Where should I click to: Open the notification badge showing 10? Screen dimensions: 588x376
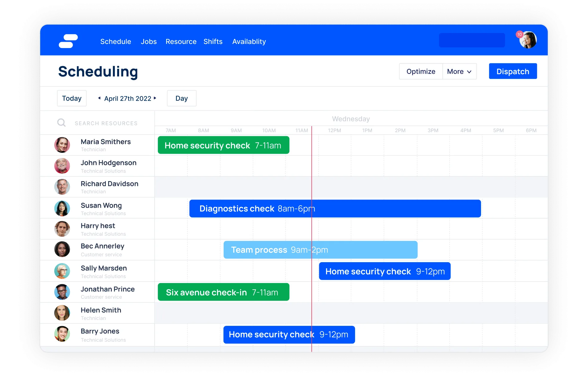[x=519, y=34]
